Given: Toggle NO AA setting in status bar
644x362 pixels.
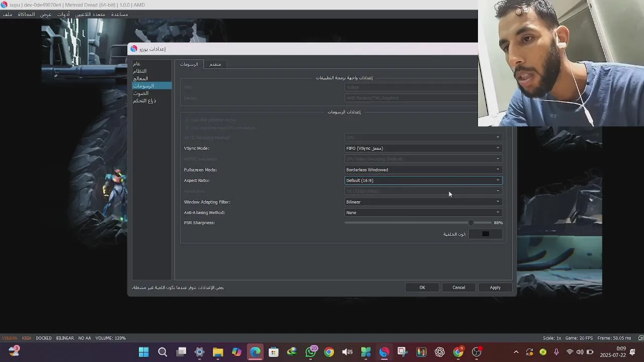Looking at the screenshot, I should 85,338.
